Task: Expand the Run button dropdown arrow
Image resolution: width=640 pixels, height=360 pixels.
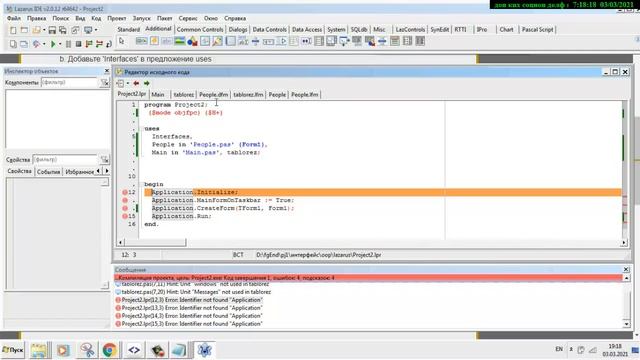Action: [x=60, y=44]
